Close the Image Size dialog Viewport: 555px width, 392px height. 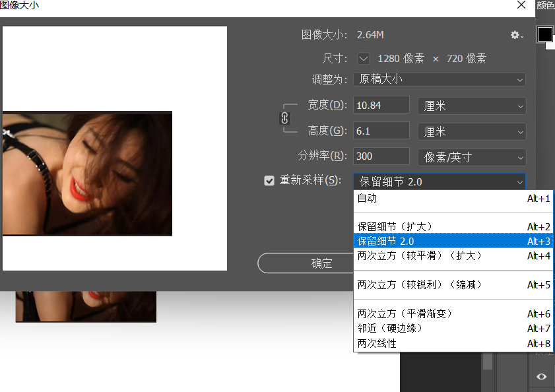(521, 5)
